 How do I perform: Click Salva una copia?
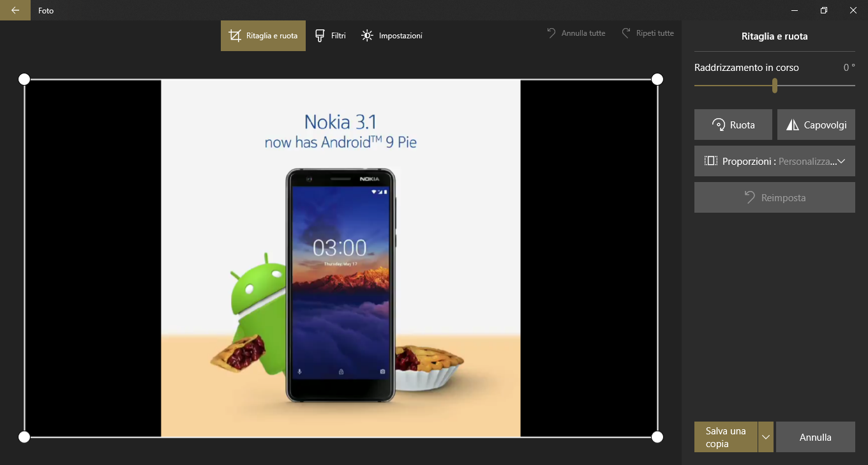tap(726, 438)
